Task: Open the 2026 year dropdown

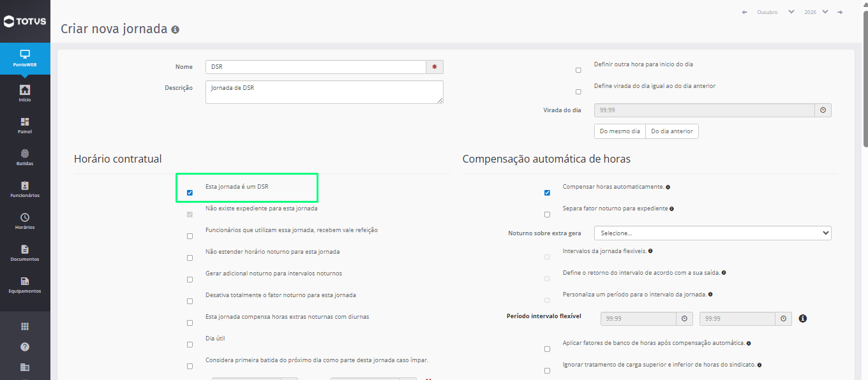Action: click(x=818, y=12)
